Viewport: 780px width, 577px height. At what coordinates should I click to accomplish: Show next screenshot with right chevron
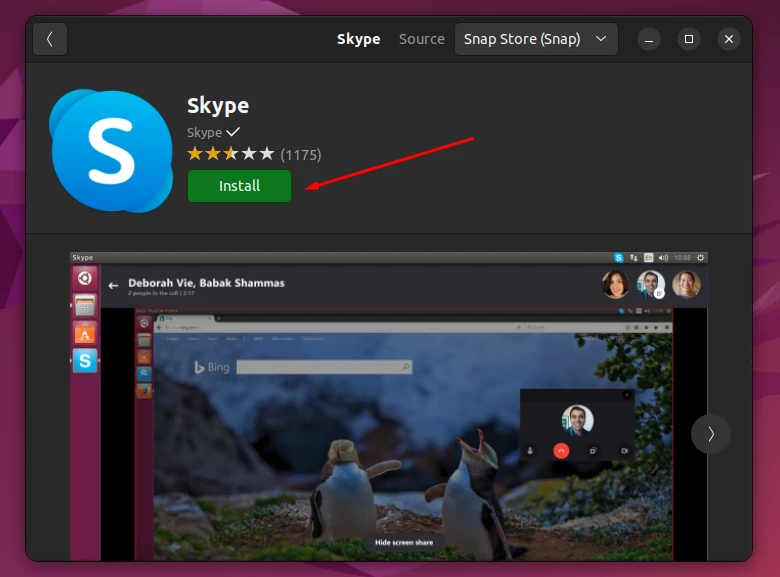tap(710, 434)
